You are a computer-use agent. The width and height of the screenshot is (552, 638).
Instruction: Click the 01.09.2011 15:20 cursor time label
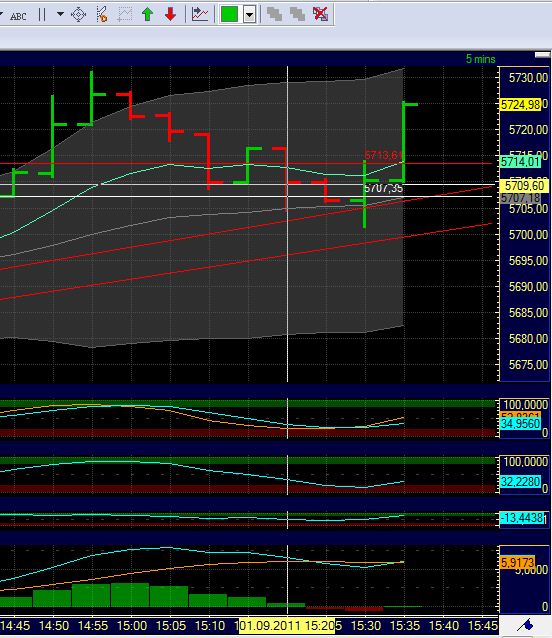tap(286, 625)
